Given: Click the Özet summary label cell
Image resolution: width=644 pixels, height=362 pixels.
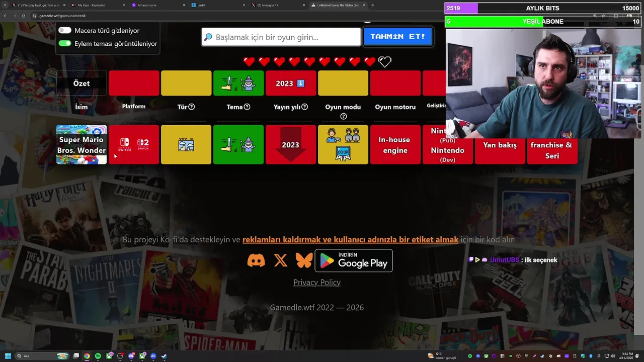Looking at the screenshot, I should coord(82,83).
